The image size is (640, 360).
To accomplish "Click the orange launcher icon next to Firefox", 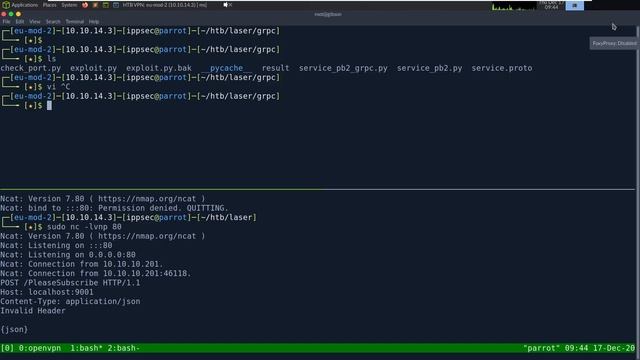I will [95, 5].
